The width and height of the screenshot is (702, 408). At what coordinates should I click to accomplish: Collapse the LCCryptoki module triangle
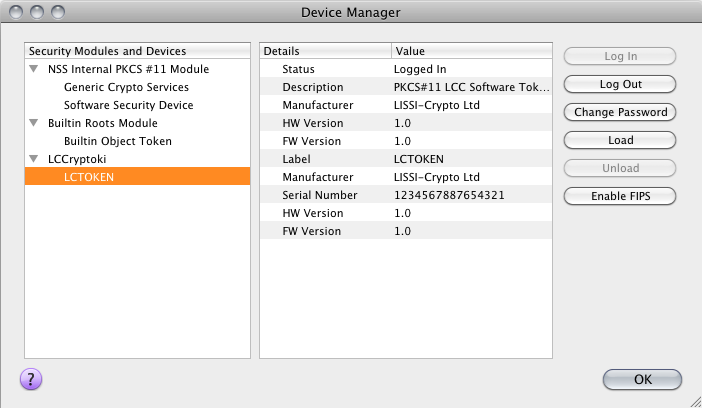click(34, 159)
